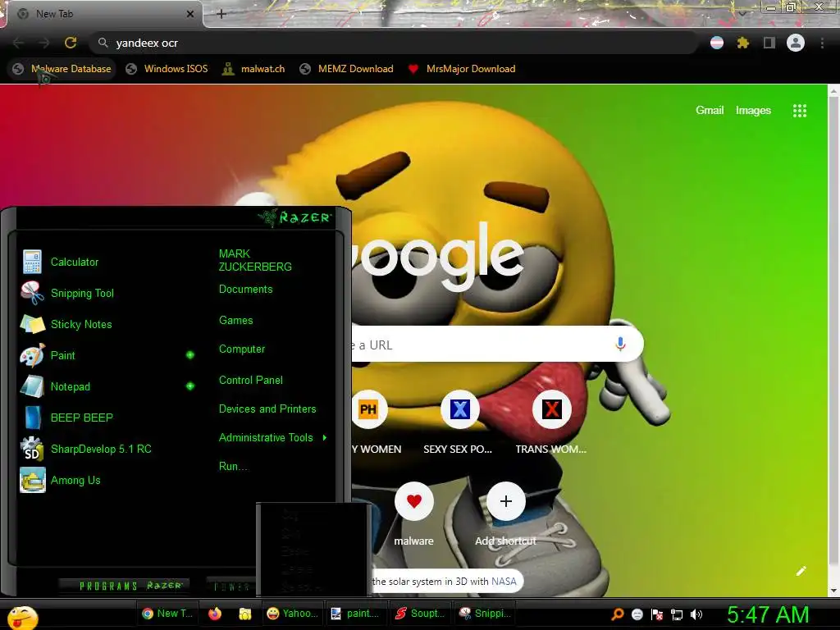
Task: Open the PH shortcut tile
Action: coord(368,410)
